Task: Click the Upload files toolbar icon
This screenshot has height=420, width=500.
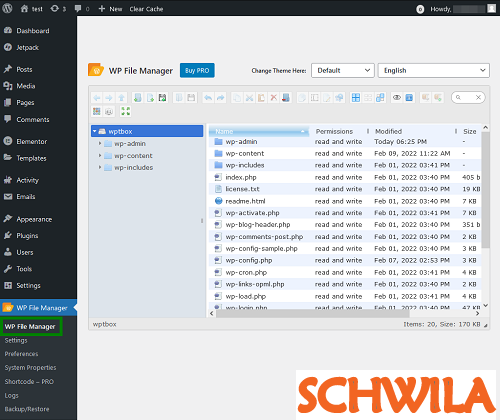Action: pyautogui.click(x=162, y=98)
